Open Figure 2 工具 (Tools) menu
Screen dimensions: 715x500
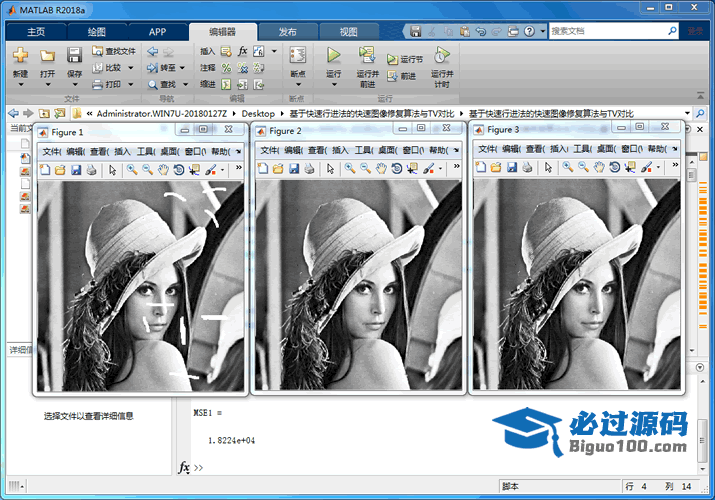point(364,150)
